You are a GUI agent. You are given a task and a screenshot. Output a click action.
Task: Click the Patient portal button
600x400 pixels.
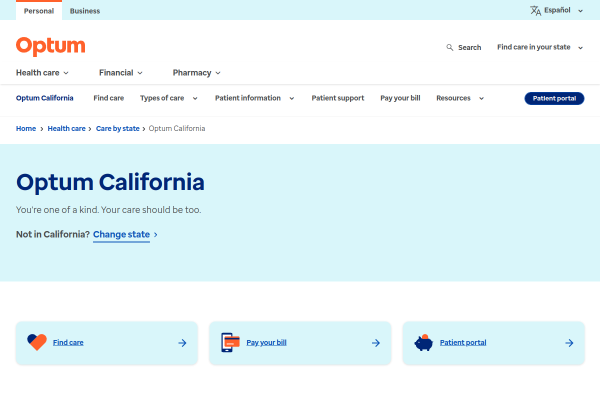click(554, 98)
